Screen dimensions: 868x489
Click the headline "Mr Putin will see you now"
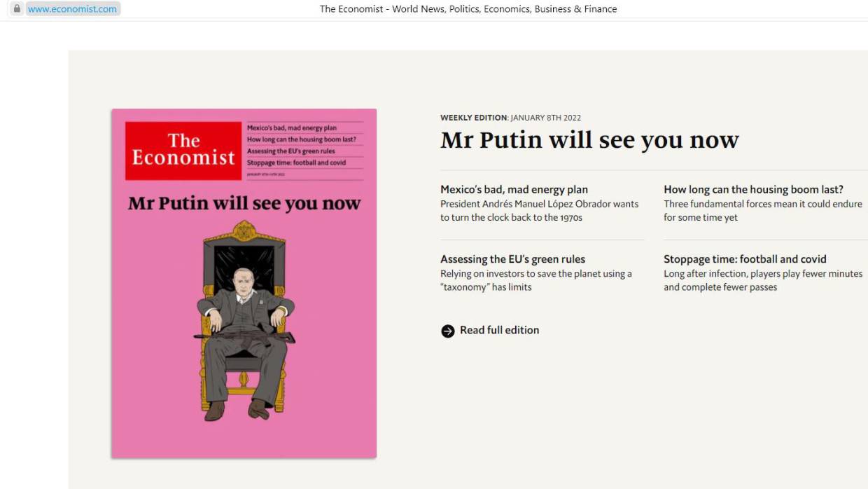point(589,140)
